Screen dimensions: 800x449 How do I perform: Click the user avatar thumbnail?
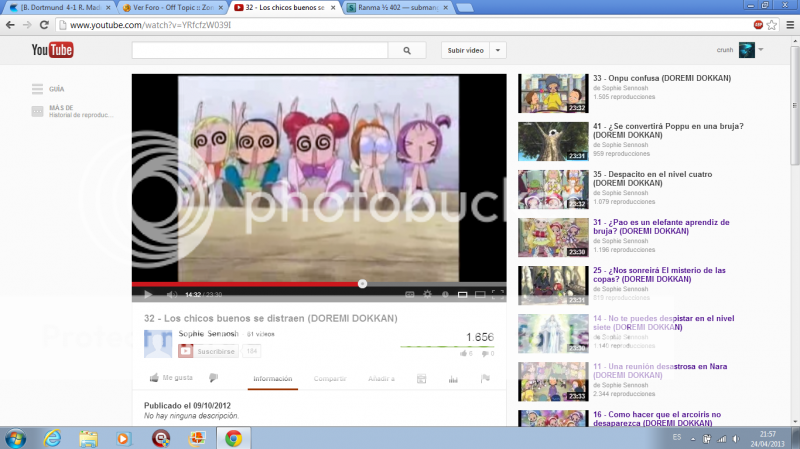pos(746,50)
